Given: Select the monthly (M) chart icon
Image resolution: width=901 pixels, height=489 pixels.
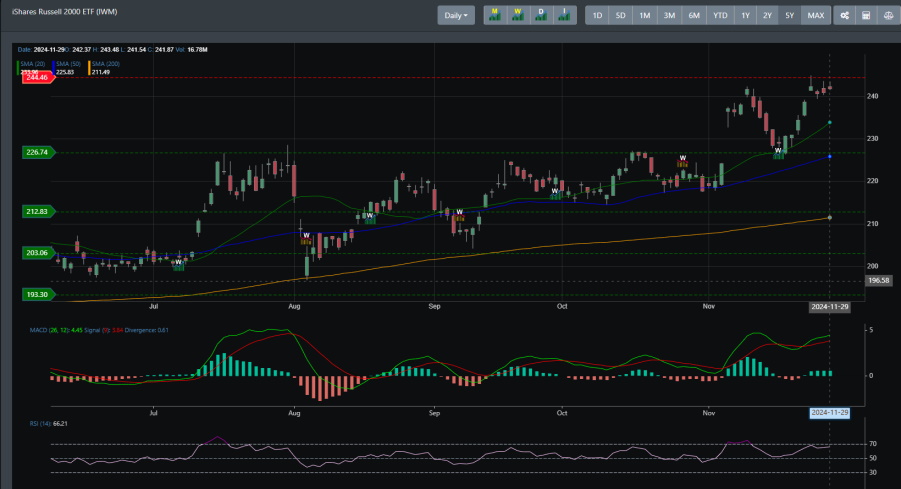Looking at the screenshot, I should point(495,16).
